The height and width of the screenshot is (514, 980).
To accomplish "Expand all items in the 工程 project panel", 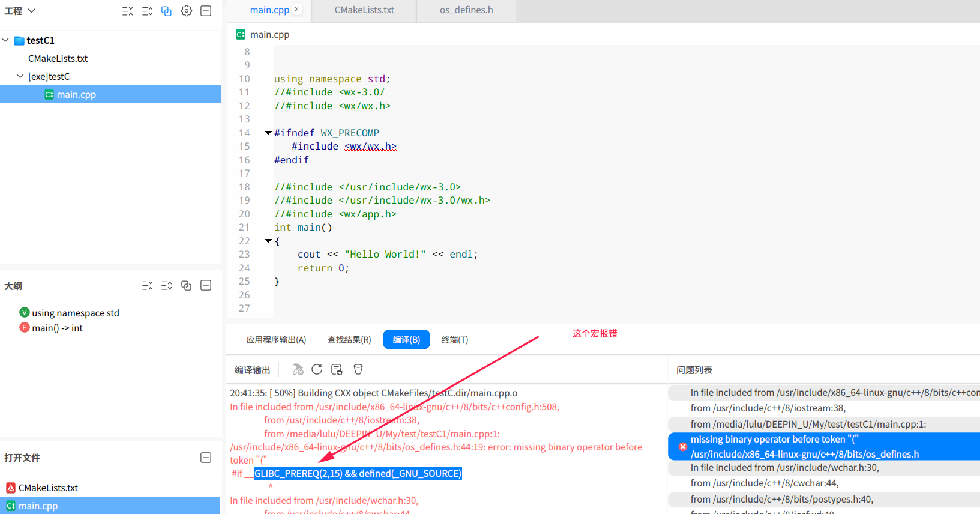I will tap(147, 11).
